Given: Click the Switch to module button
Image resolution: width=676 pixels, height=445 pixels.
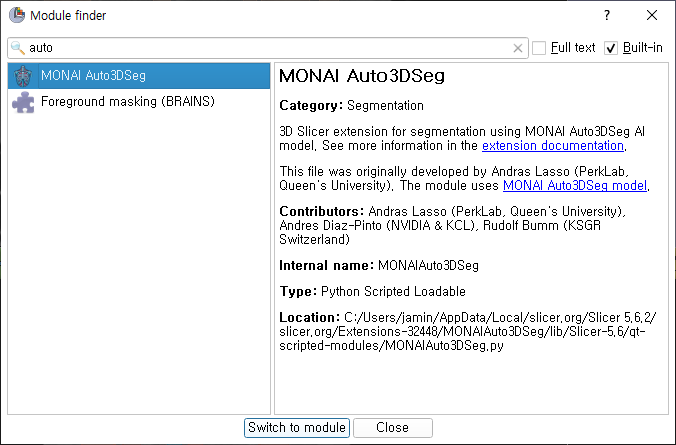Looking at the screenshot, I should point(297,428).
